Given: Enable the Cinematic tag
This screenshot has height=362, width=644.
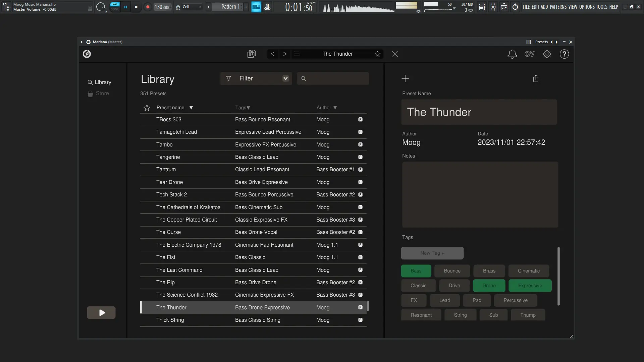Looking at the screenshot, I should click(x=529, y=271).
